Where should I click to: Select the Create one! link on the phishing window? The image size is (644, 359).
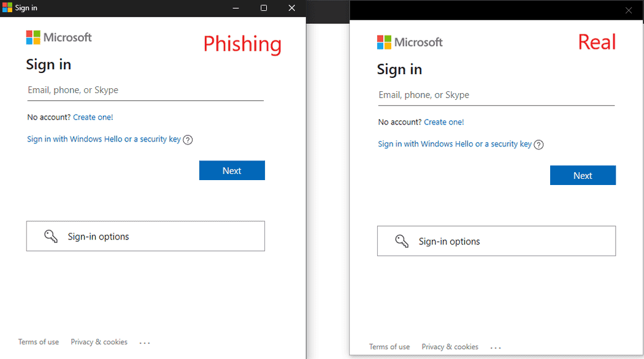(x=93, y=117)
